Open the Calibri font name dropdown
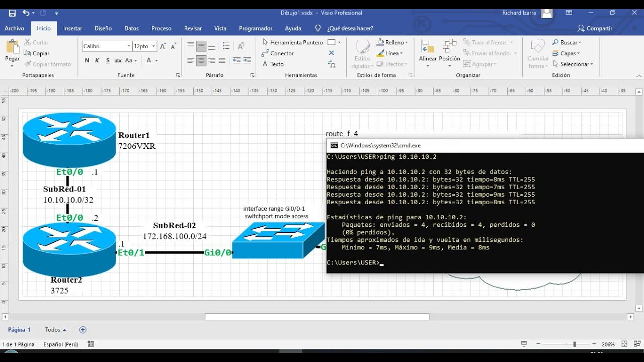The height and width of the screenshot is (362, 644). pyautogui.click(x=128, y=46)
